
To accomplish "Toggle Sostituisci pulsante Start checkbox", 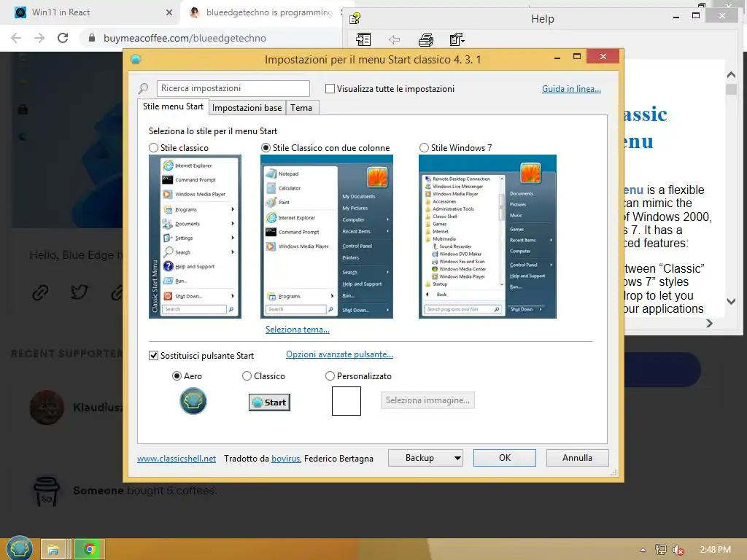I will [x=153, y=355].
